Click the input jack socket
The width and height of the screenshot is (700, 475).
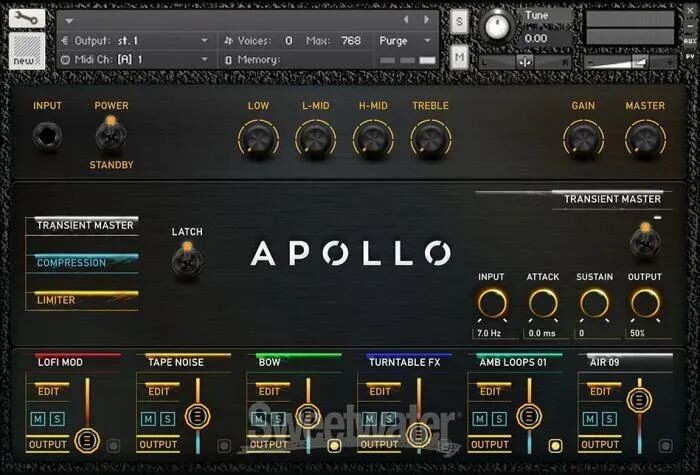(46, 135)
